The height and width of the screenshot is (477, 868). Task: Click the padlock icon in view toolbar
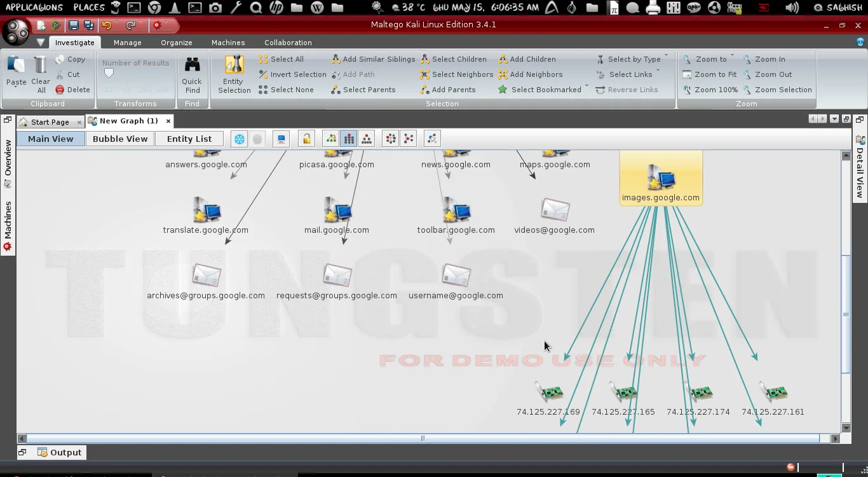pos(306,139)
